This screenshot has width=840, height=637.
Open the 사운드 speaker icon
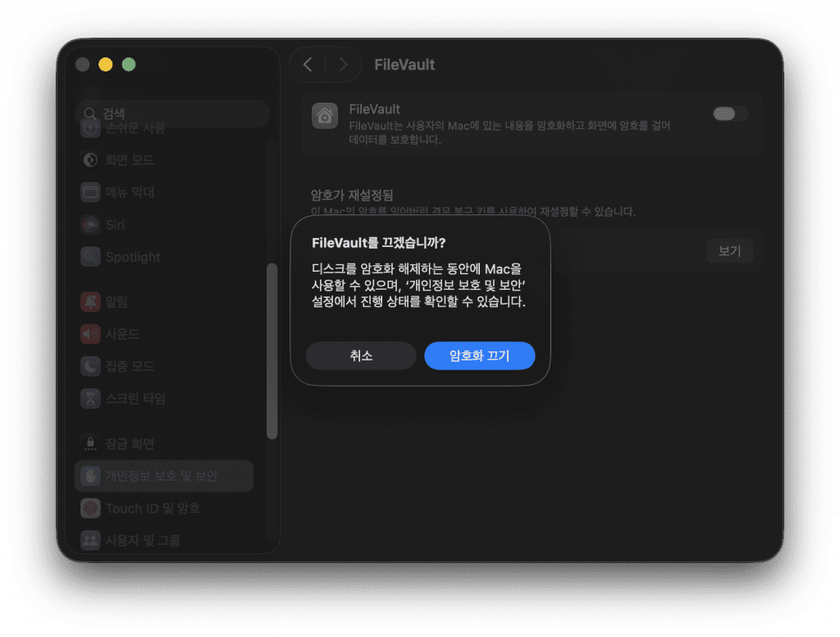pyautogui.click(x=90, y=334)
